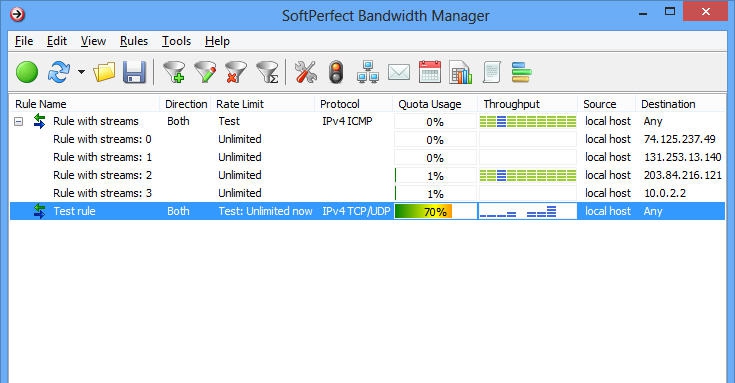Close the Bandwidth Manager window

pyautogui.click(x=705, y=12)
